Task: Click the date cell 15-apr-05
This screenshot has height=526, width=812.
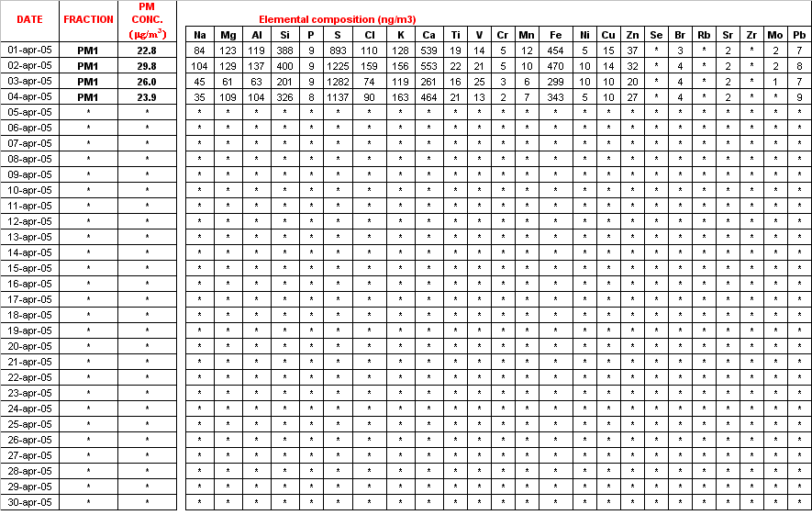Action: [x=29, y=268]
